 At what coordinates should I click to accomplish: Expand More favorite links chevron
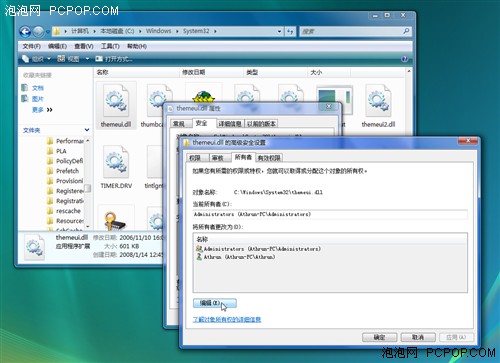tap(49, 110)
